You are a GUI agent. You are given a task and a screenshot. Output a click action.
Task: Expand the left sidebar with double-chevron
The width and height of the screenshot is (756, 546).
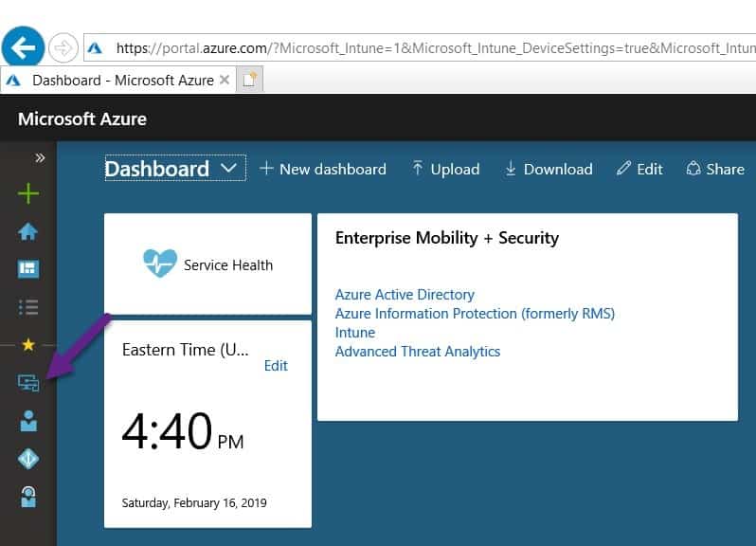[40, 157]
